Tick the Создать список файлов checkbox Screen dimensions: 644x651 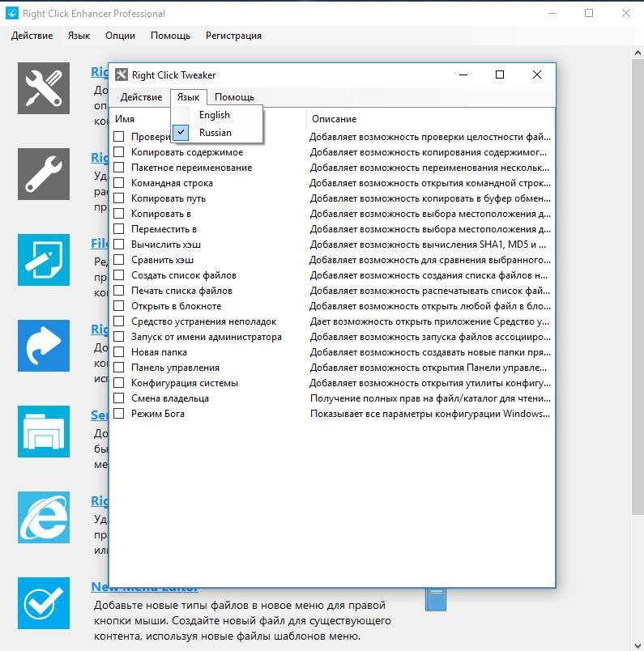tap(119, 274)
